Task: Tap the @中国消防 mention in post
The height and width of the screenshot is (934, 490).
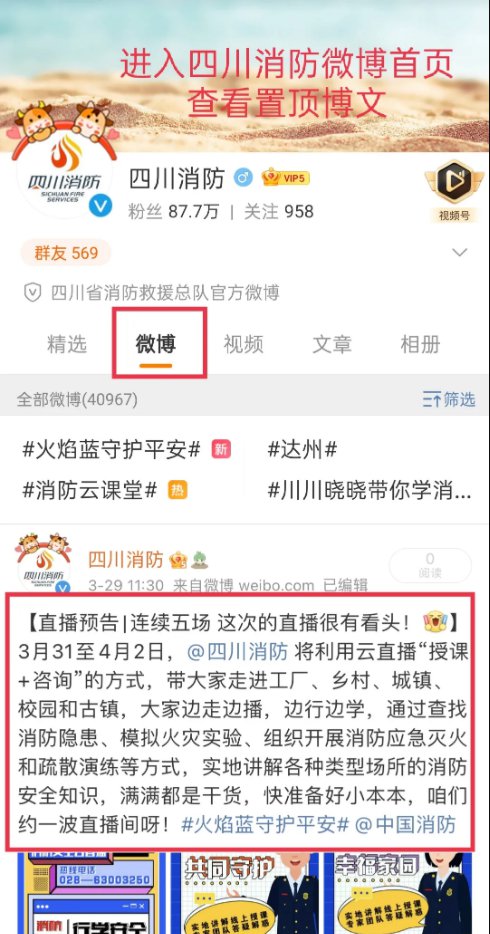Action: (405, 825)
